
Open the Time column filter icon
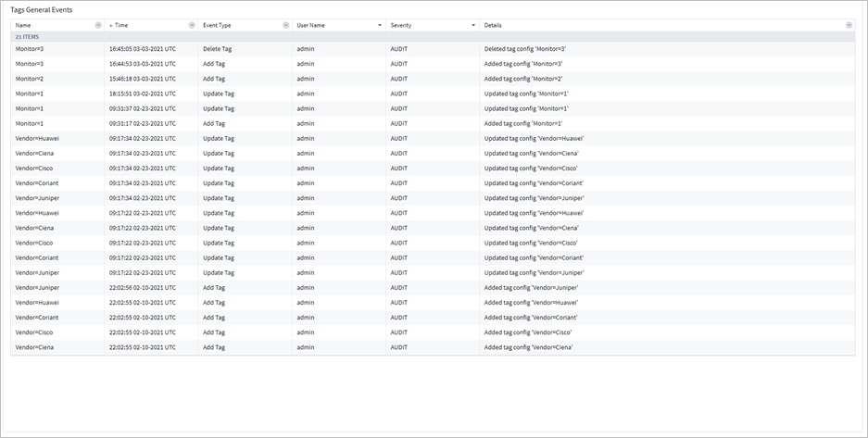coord(192,25)
